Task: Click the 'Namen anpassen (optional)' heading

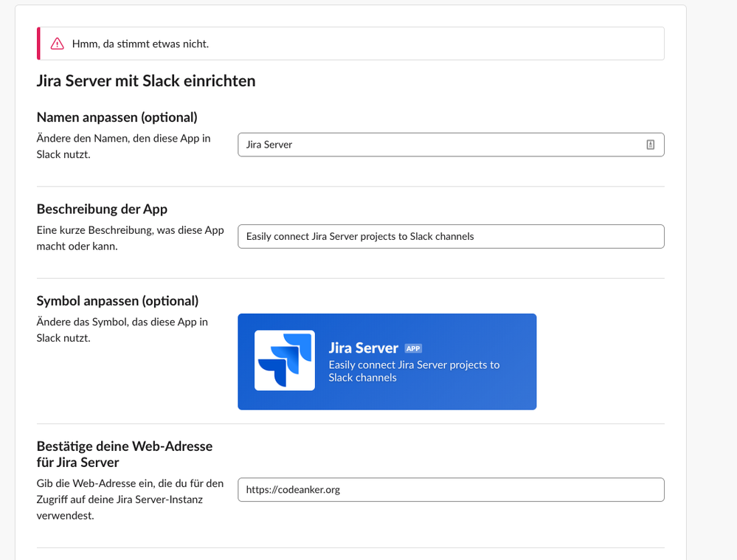Action: point(117,117)
